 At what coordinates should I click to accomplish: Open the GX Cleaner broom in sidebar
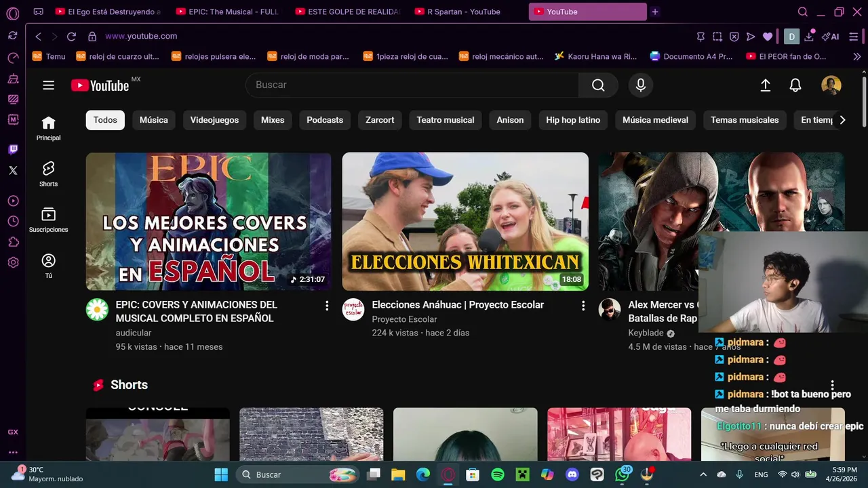point(13,79)
